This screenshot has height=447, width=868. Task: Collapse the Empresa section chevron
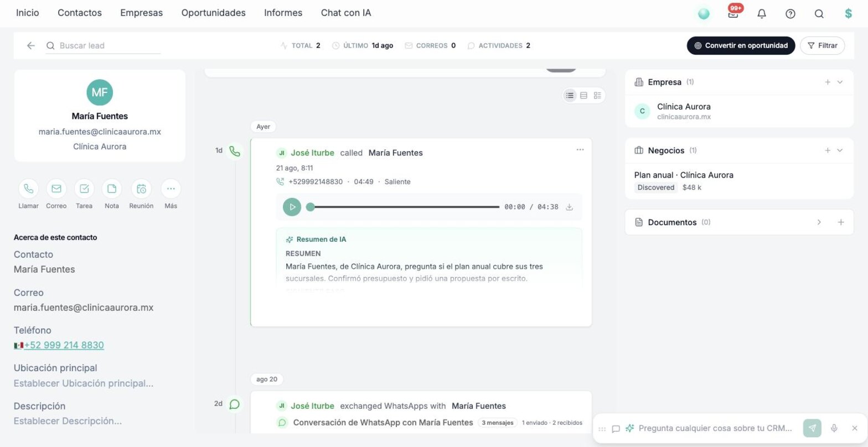click(840, 82)
